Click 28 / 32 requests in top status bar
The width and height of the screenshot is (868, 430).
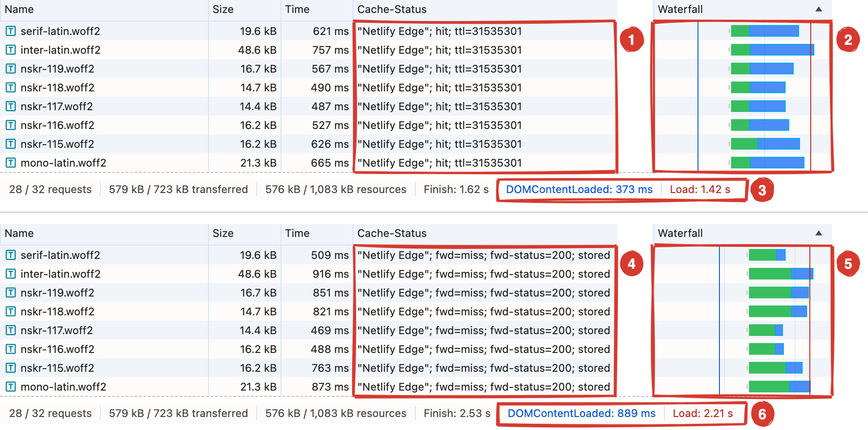tap(50, 189)
